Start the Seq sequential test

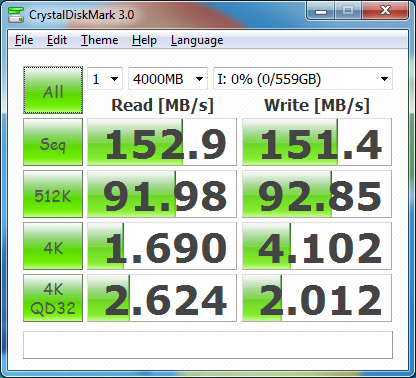coord(53,142)
